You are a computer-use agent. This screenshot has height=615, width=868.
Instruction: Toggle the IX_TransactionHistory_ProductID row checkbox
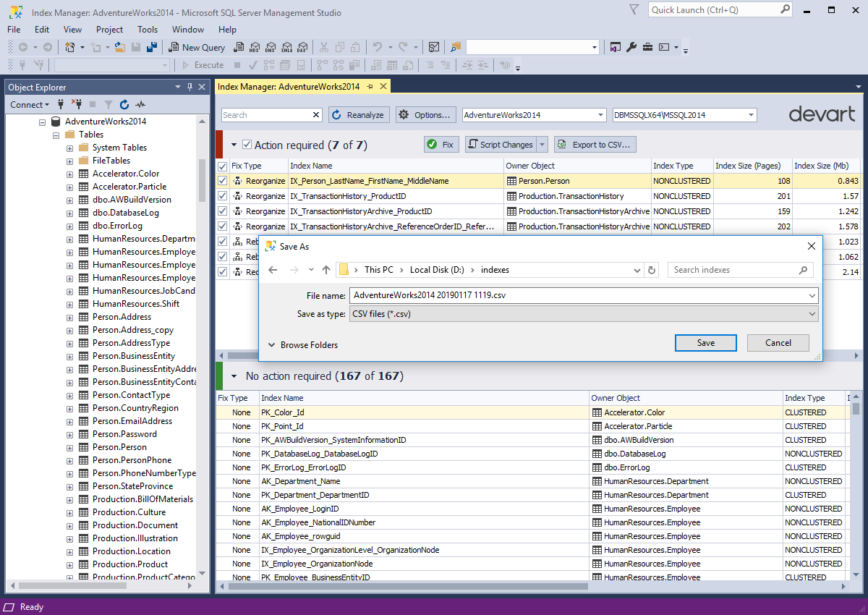[222, 196]
